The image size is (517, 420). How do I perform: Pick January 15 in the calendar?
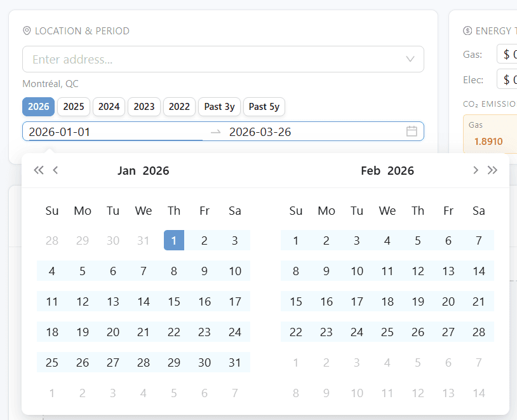tap(174, 301)
